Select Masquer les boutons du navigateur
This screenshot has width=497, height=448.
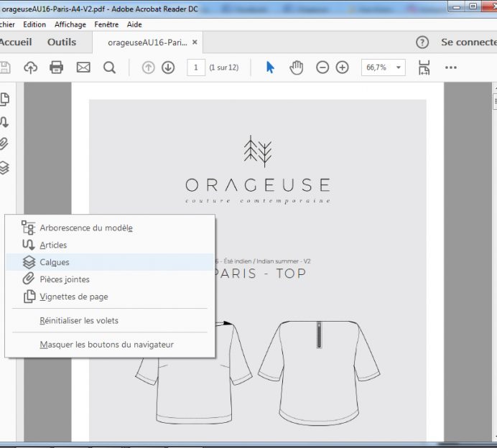[x=111, y=345]
